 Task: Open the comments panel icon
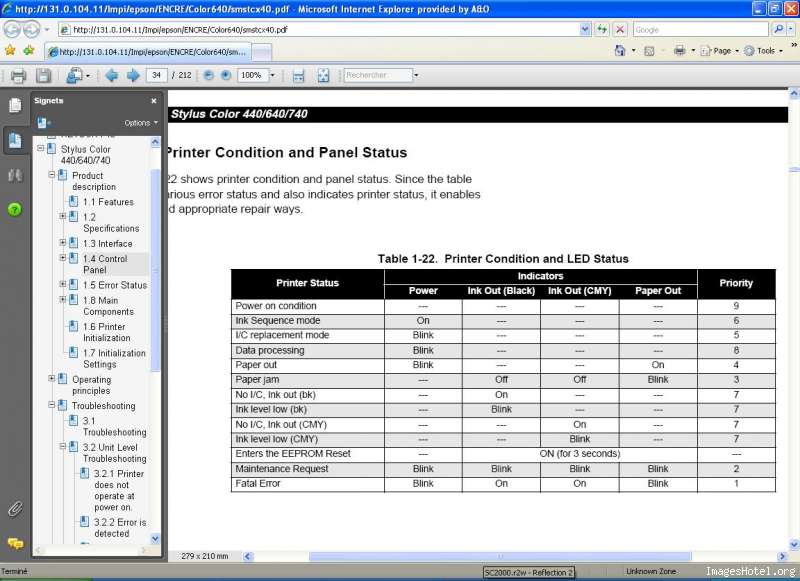pyautogui.click(x=15, y=543)
